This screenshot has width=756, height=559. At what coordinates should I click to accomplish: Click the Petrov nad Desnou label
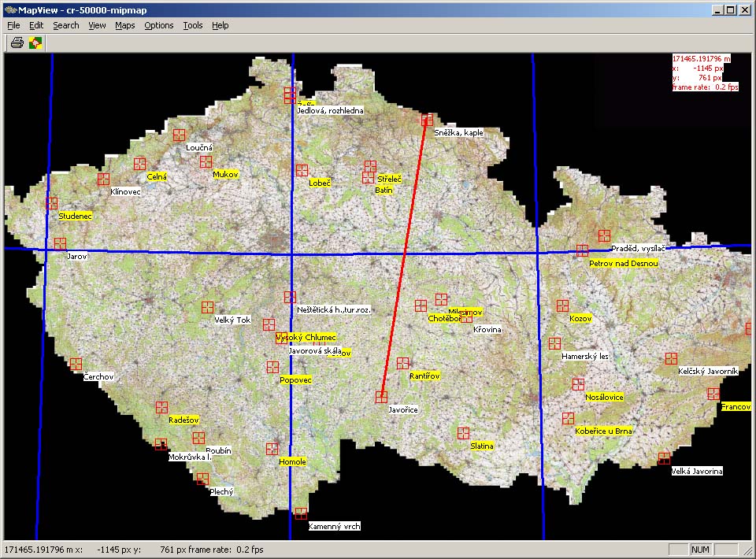tap(623, 263)
